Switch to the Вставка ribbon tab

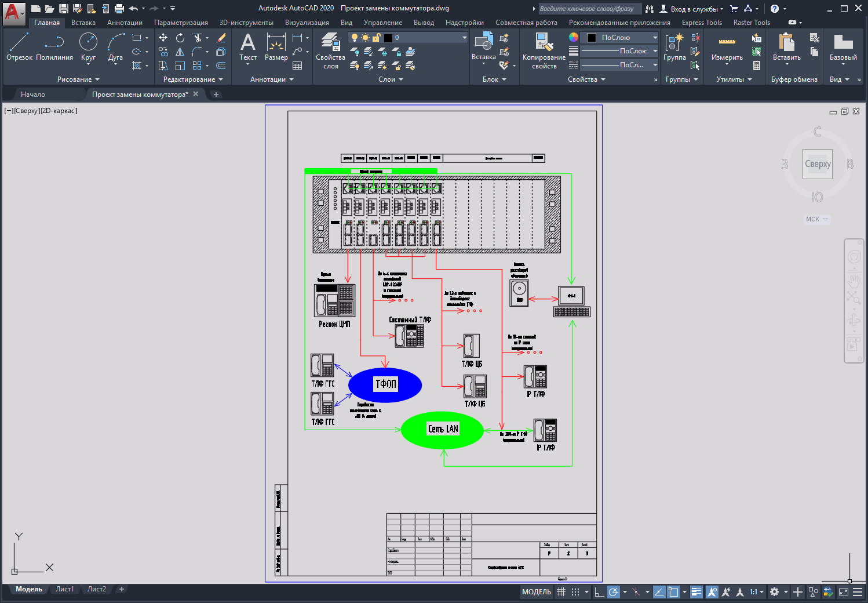point(83,23)
